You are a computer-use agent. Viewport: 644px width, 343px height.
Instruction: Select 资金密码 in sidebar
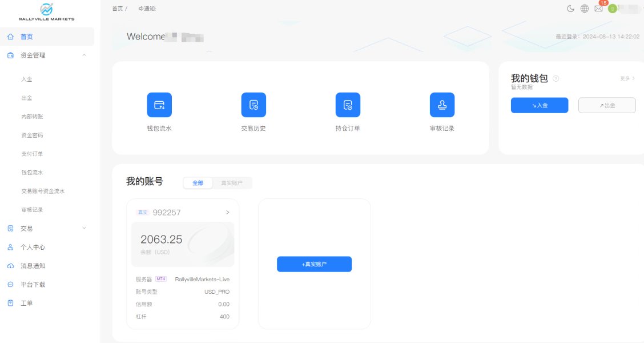(32, 135)
